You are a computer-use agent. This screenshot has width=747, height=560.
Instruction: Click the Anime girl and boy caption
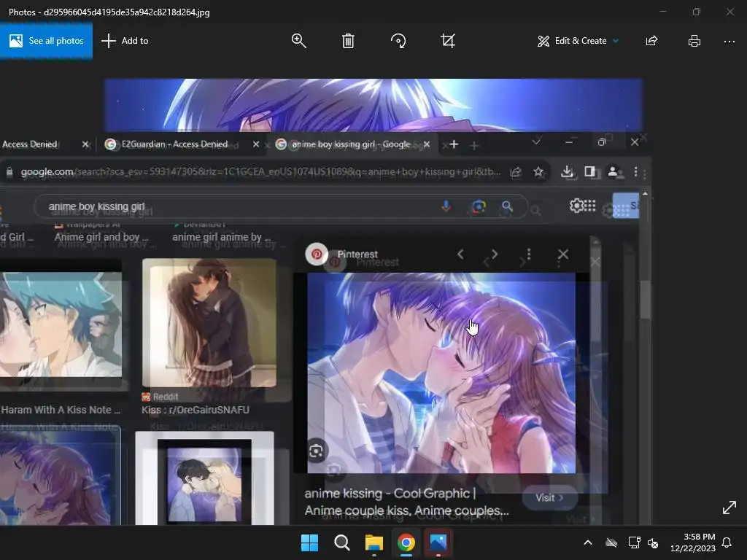pos(101,237)
